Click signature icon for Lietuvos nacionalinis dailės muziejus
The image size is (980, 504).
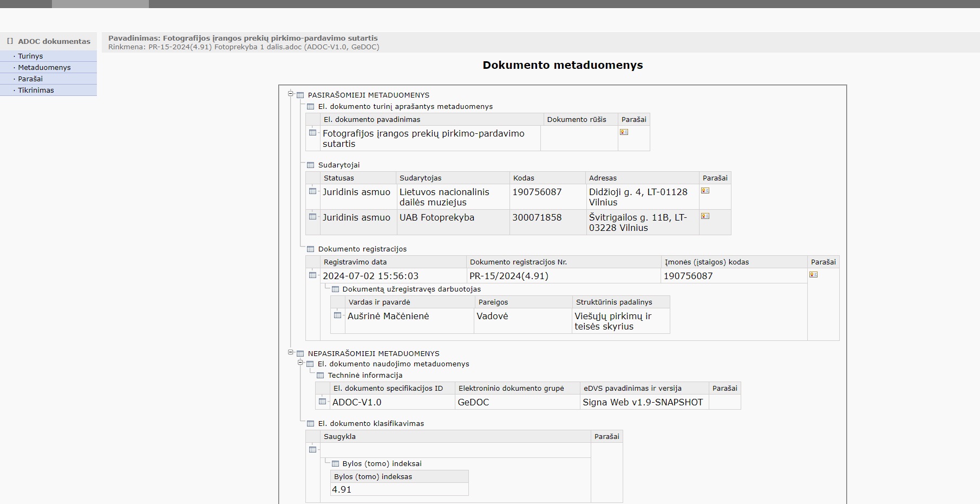coord(705,191)
